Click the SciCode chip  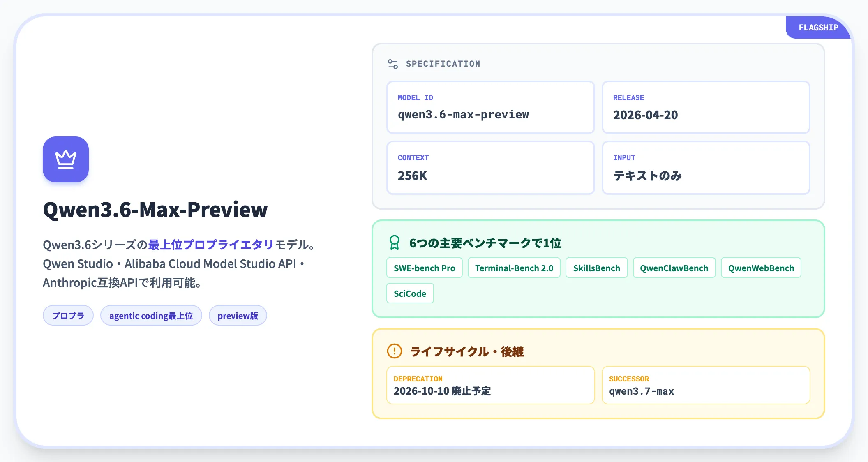410,293
